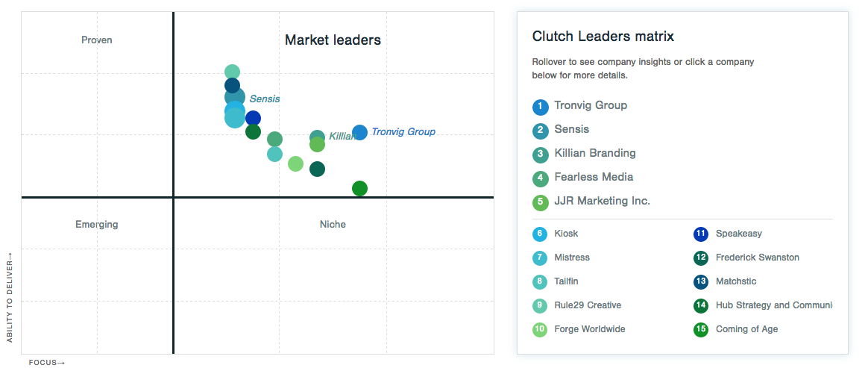Open the Kiosk company link
Screen dimensions: 868x368
tap(566, 234)
